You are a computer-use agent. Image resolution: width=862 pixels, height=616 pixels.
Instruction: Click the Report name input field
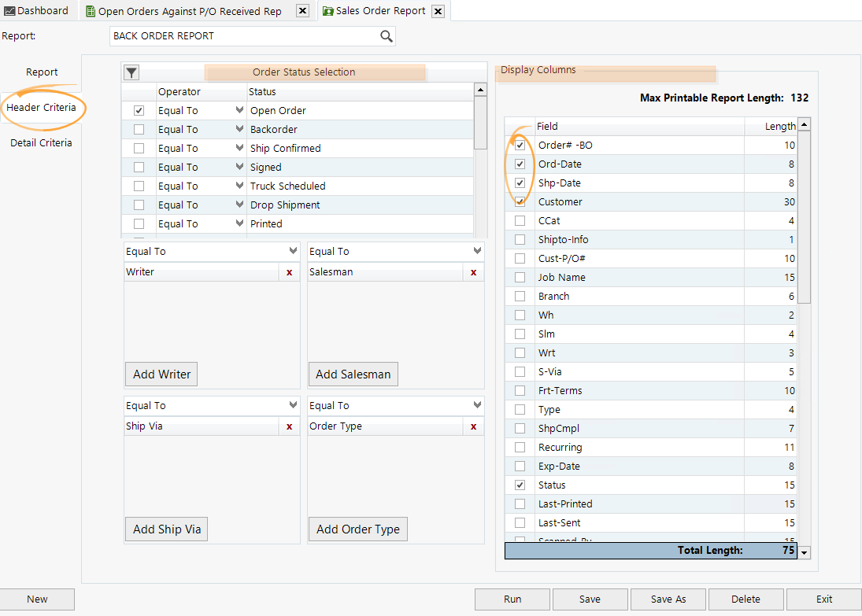click(244, 36)
